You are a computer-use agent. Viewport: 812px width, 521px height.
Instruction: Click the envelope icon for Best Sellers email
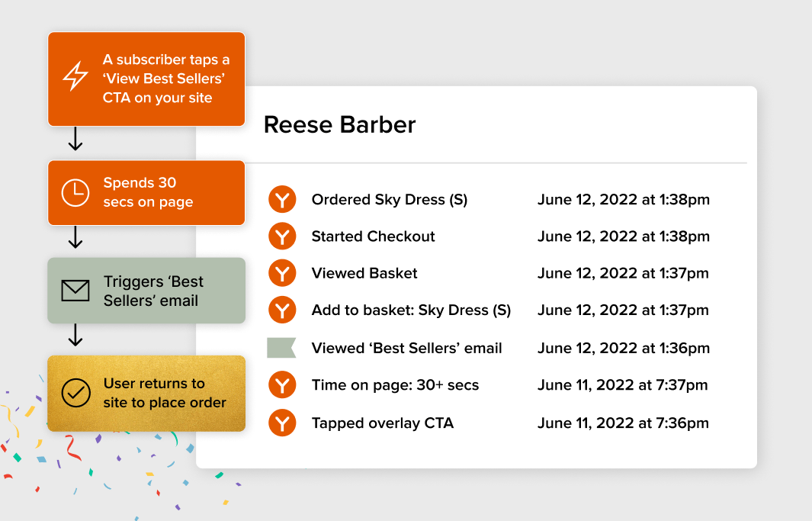(75, 291)
